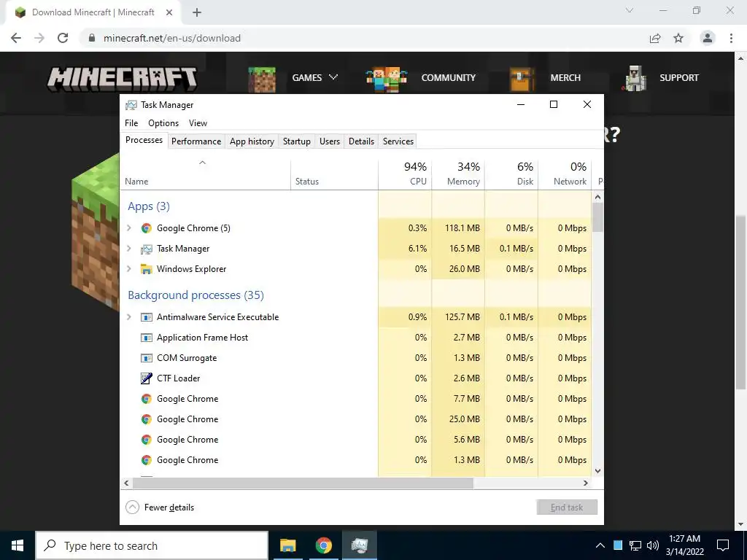Click the Windows Explorer folder icon
This screenshot has height=560, width=747.
(x=146, y=269)
